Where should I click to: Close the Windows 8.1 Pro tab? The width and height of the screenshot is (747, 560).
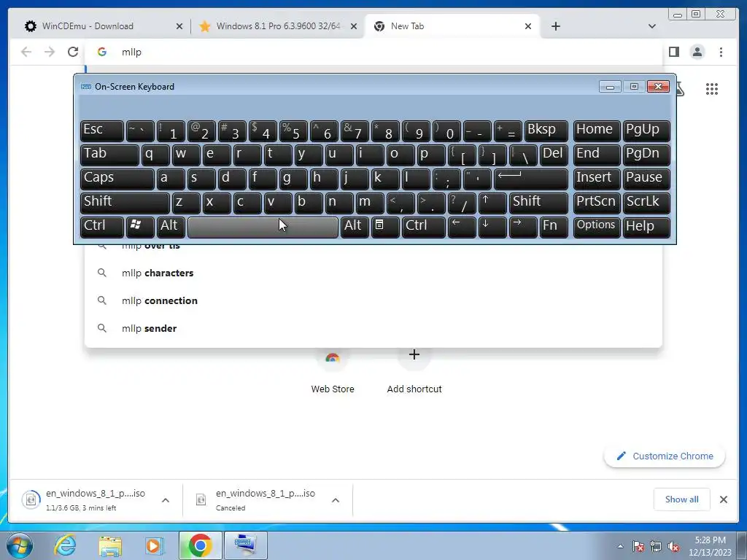pyautogui.click(x=354, y=26)
